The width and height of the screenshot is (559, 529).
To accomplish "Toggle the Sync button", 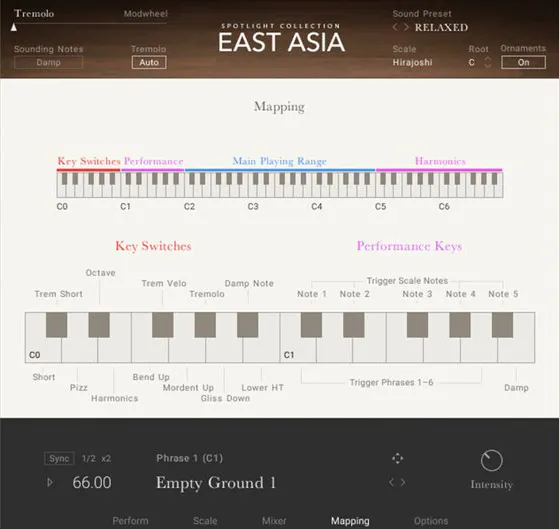I will (x=59, y=458).
